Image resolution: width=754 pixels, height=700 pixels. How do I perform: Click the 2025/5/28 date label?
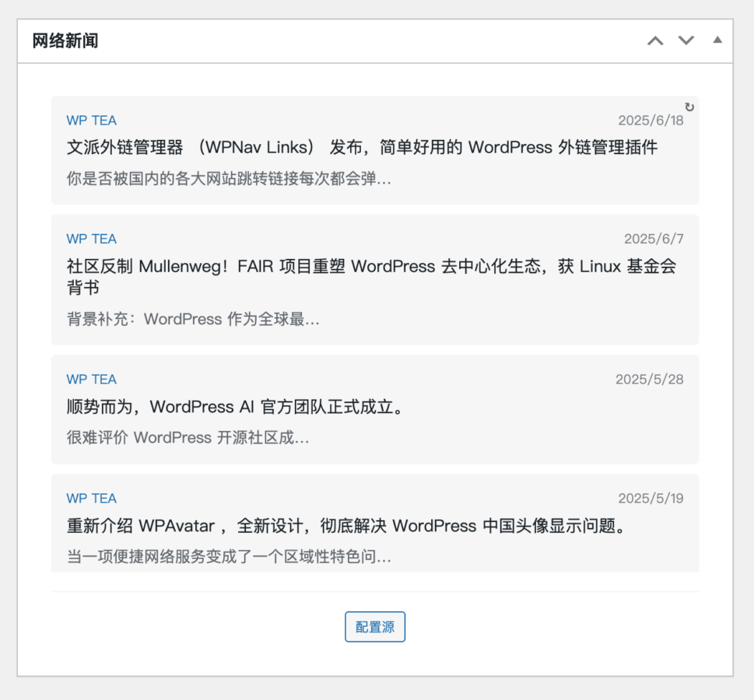(x=649, y=380)
